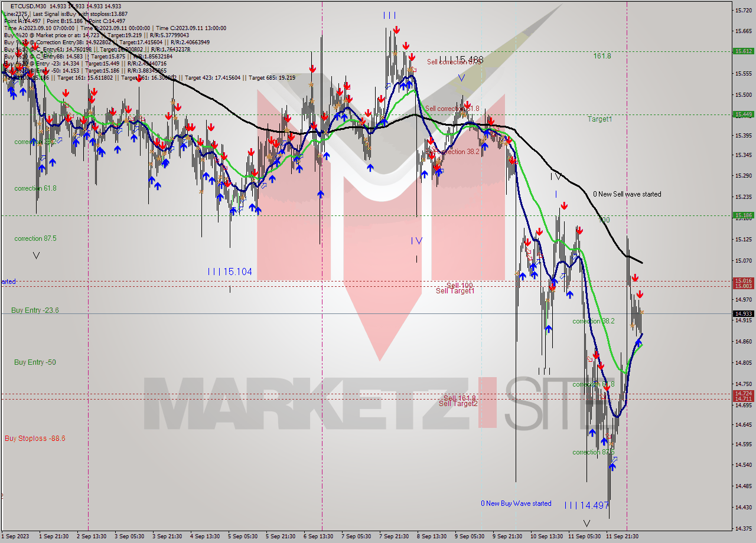The height and width of the screenshot is (543, 756).
Task: Click the '11 Sep 05:30' time label
Action: point(585,537)
